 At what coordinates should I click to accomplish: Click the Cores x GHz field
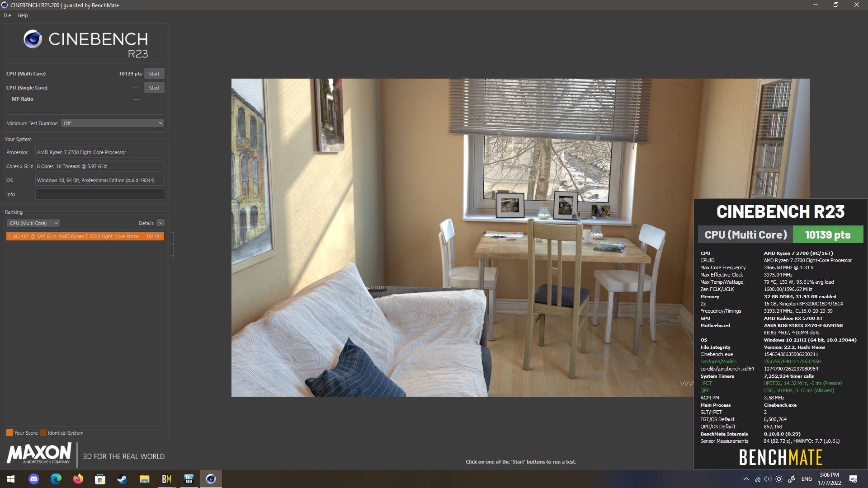(100, 166)
